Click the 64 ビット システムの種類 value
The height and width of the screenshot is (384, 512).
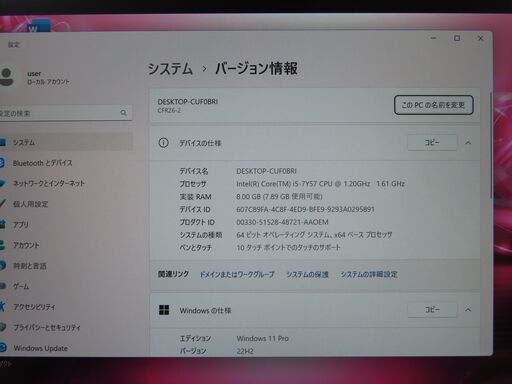tap(314, 235)
